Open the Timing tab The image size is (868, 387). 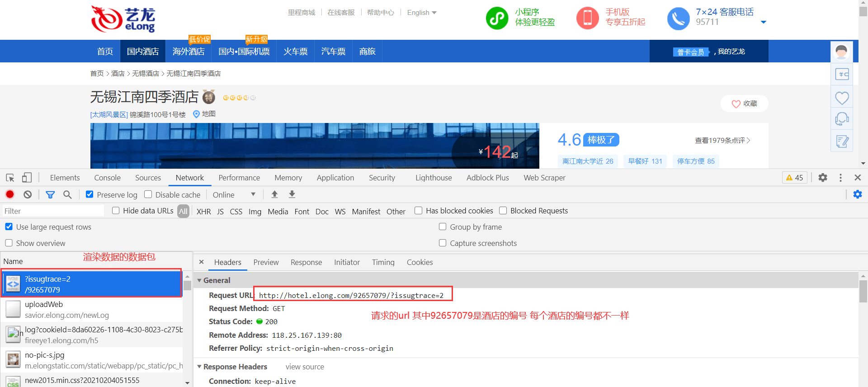coord(383,262)
